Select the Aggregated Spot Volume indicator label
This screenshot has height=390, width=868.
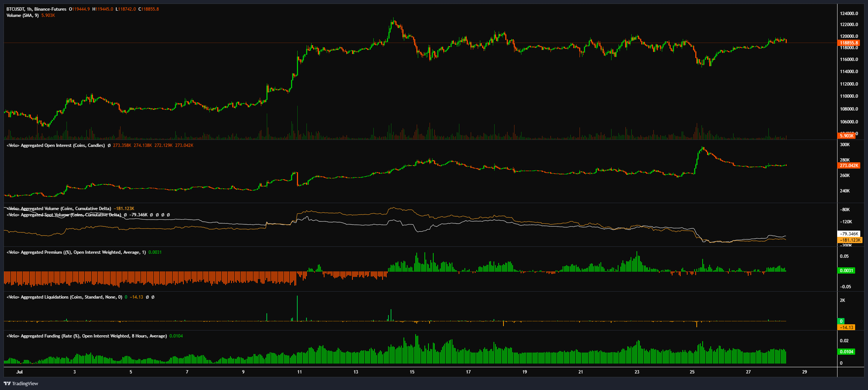[x=64, y=215]
